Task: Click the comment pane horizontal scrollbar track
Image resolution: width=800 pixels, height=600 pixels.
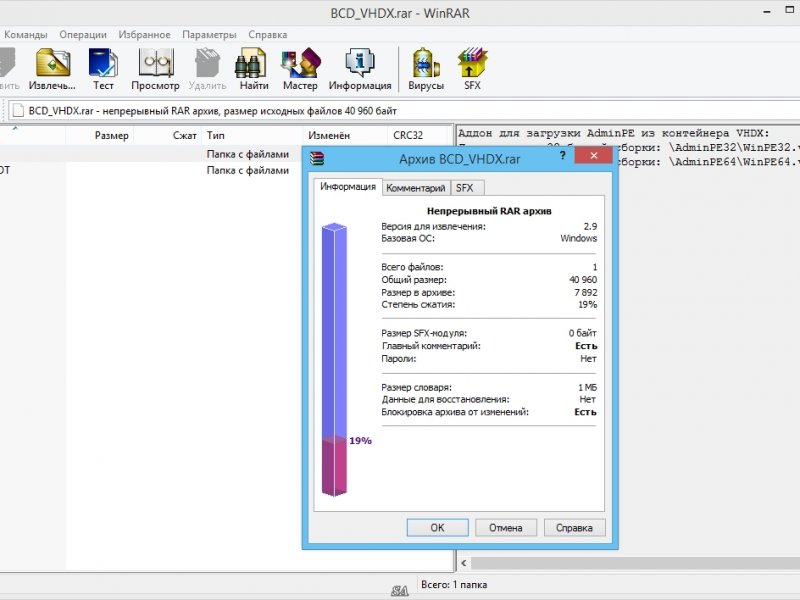Action: pos(635,563)
